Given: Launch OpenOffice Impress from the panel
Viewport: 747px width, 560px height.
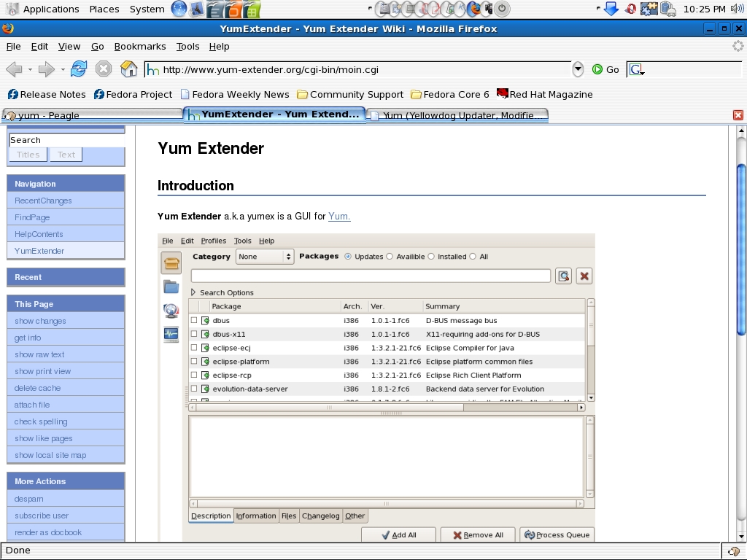Looking at the screenshot, I should 234,9.
